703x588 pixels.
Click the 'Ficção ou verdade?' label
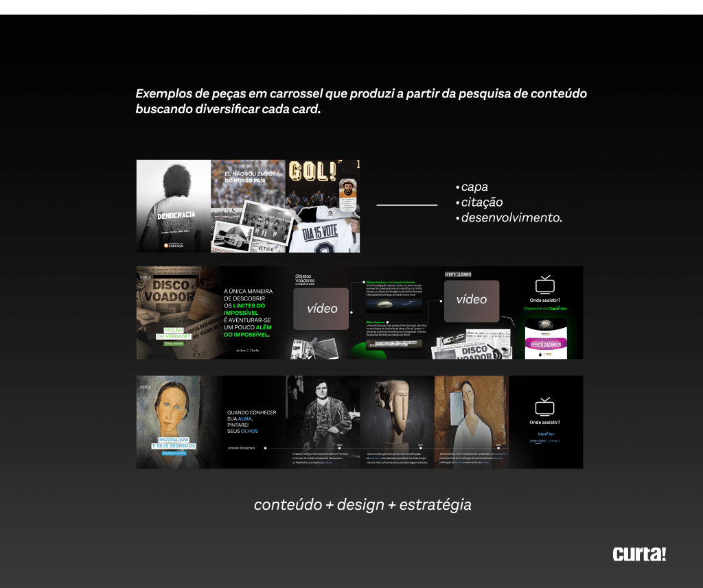[173, 333]
